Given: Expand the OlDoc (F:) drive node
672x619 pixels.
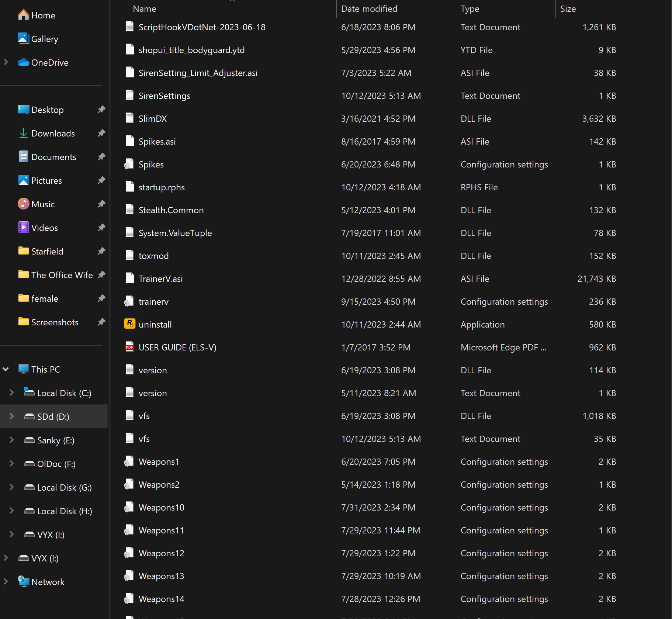Looking at the screenshot, I should point(12,464).
